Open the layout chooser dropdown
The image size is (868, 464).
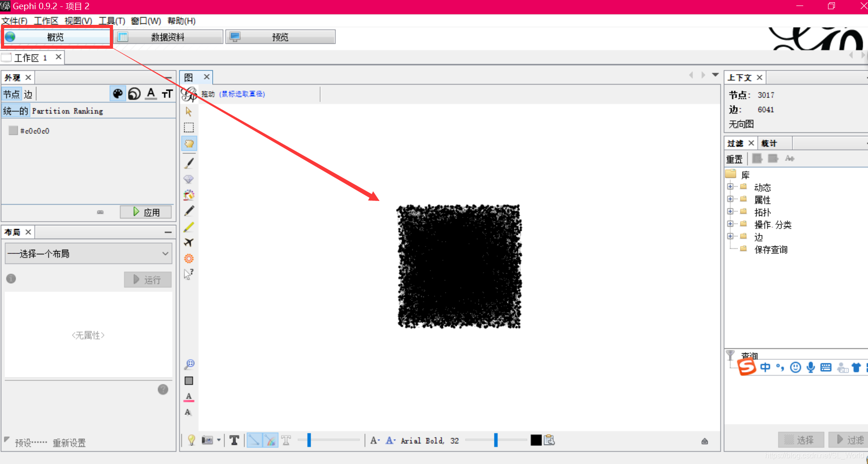point(89,253)
